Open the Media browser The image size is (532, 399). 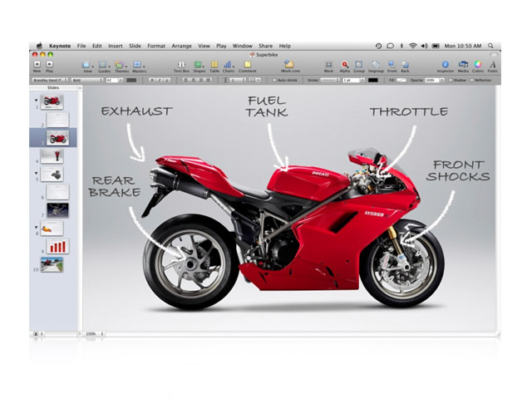coord(463,66)
